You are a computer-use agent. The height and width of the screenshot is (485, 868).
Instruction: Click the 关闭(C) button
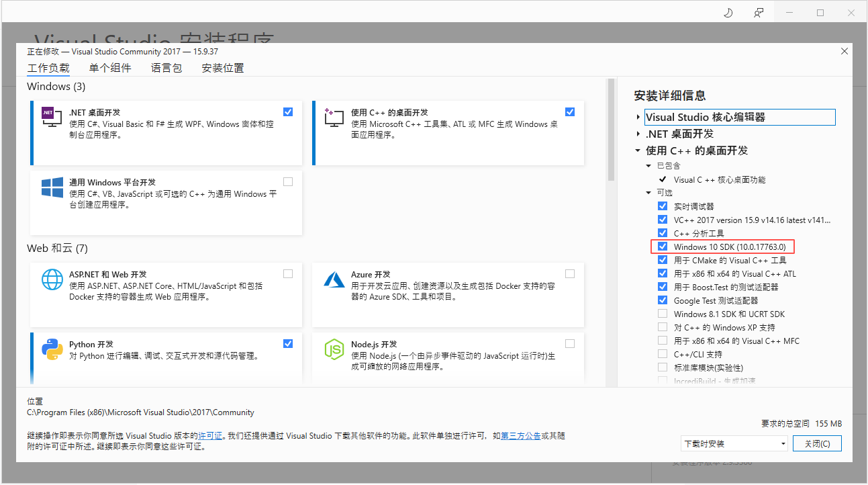coord(817,443)
